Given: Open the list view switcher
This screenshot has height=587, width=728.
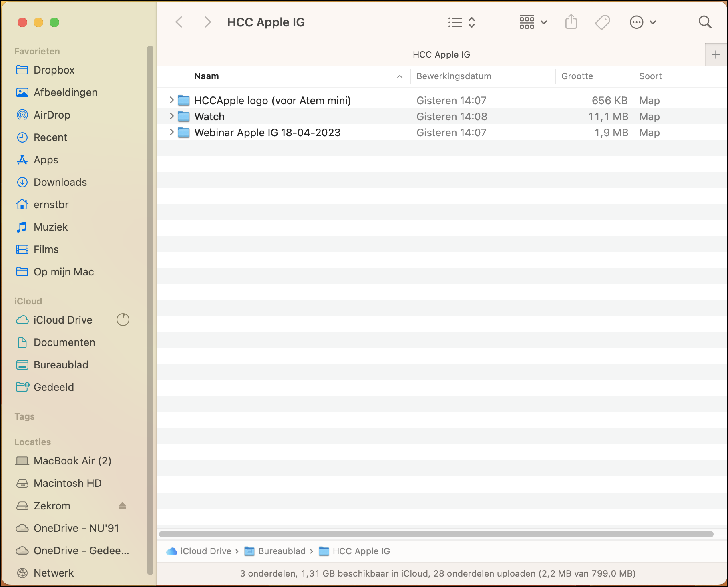Looking at the screenshot, I should point(462,22).
